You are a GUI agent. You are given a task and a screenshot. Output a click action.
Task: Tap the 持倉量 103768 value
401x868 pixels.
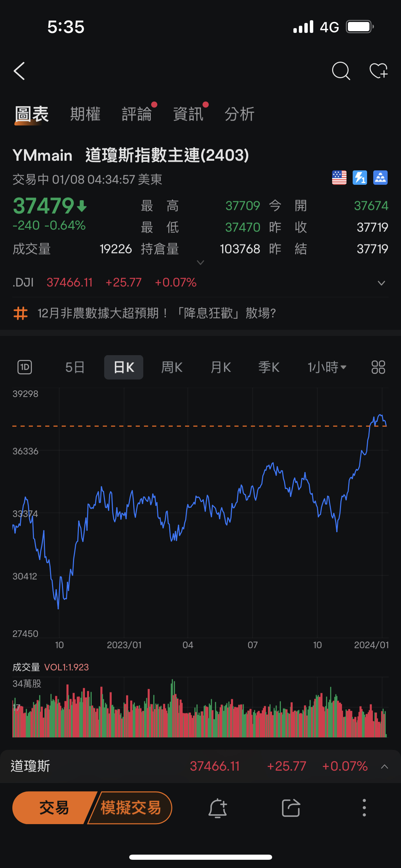240,249
